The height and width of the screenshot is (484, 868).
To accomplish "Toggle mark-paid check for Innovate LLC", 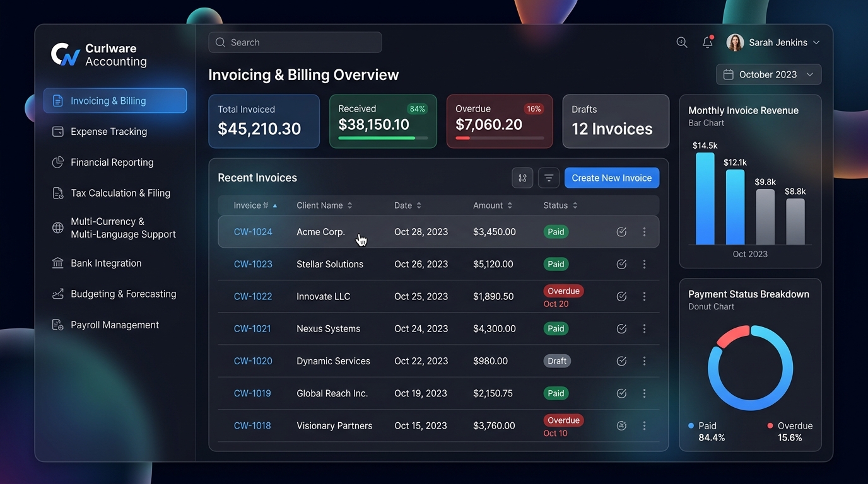I will pos(621,296).
